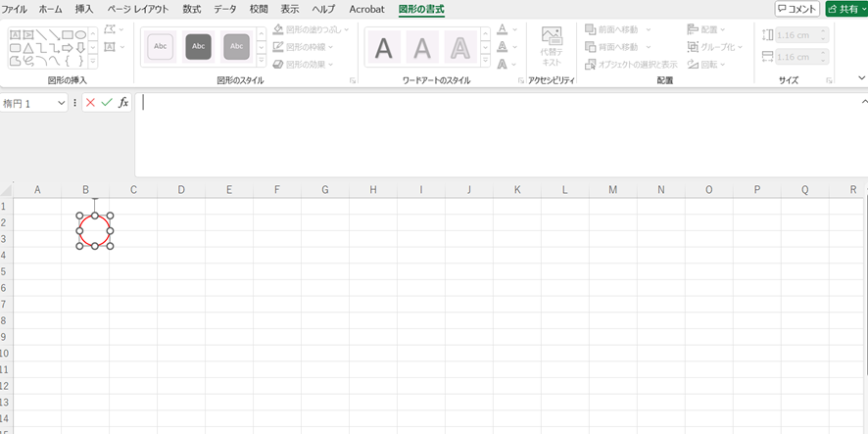The height and width of the screenshot is (434, 868).
Task: Expand the グループ化 group dropdown
Action: 740,46
